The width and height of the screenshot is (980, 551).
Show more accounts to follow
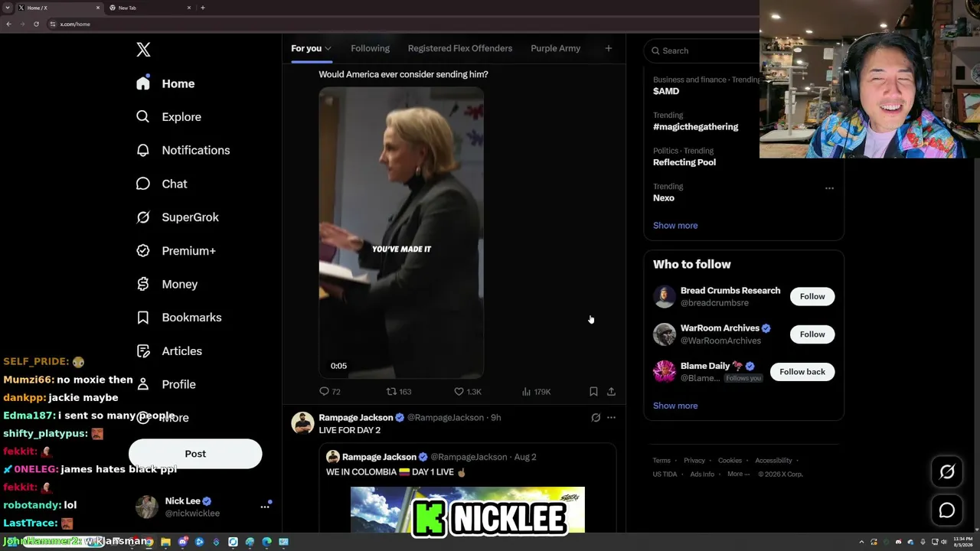point(675,406)
